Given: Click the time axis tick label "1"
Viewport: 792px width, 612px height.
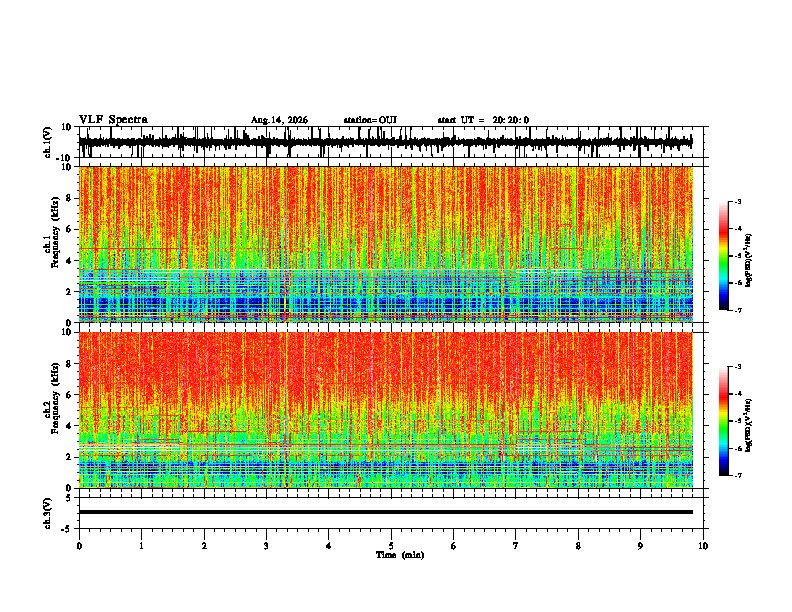Looking at the screenshot, I should point(141,546).
